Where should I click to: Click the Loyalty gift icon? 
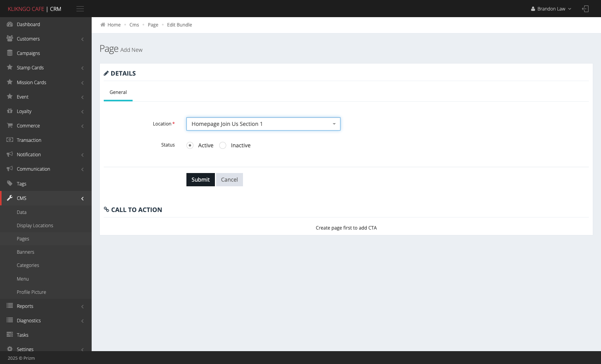click(10, 111)
